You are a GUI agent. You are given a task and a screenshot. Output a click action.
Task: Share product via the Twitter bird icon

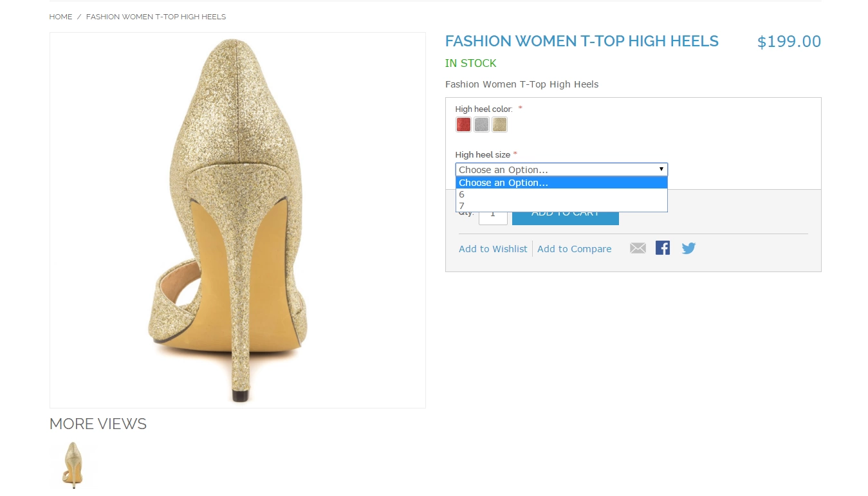coord(688,248)
